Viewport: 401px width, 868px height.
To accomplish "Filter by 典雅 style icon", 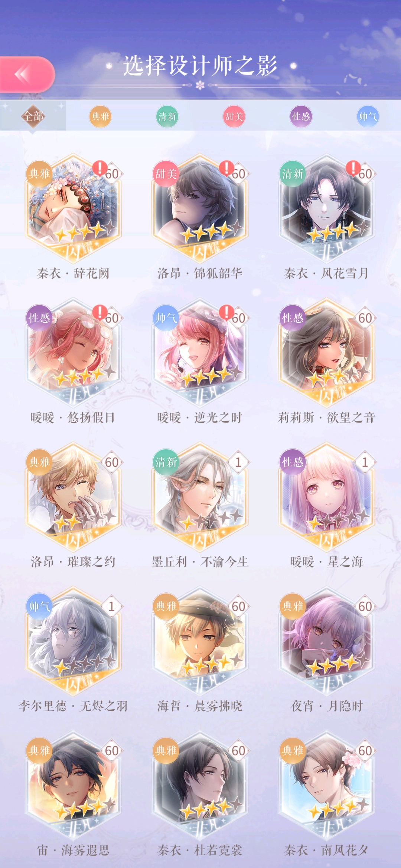I will tap(100, 116).
